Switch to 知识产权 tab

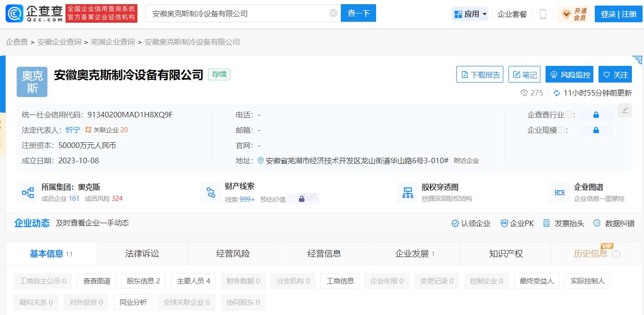click(x=506, y=254)
